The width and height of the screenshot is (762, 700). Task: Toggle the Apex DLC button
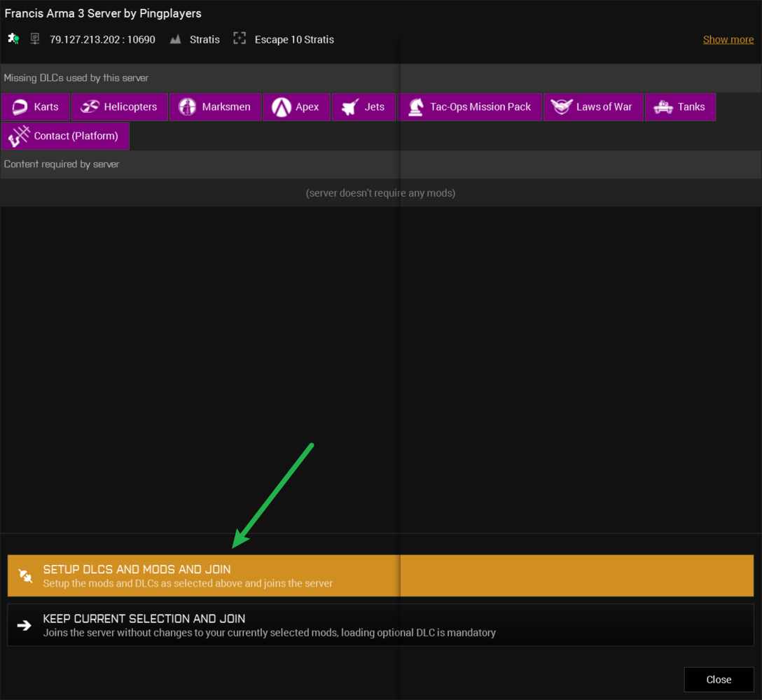(296, 107)
